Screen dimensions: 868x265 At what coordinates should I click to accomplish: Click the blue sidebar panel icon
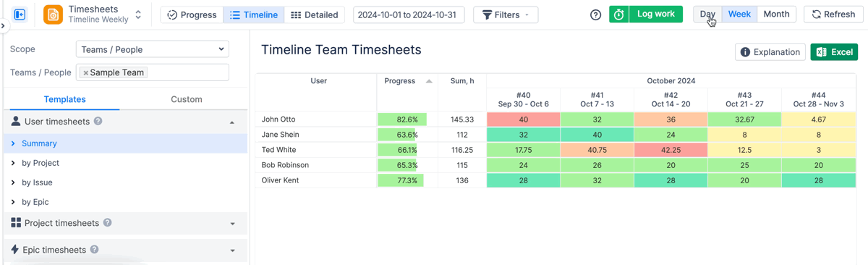click(x=20, y=14)
